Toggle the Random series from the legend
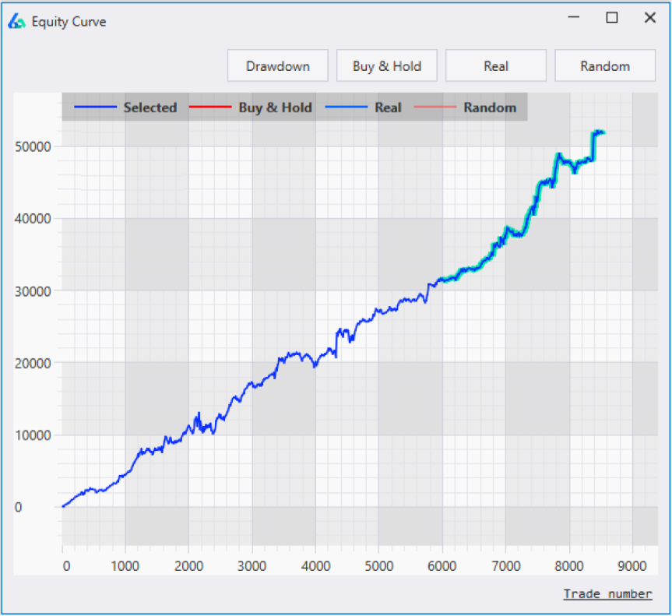672x616 pixels. pyautogui.click(x=489, y=107)
